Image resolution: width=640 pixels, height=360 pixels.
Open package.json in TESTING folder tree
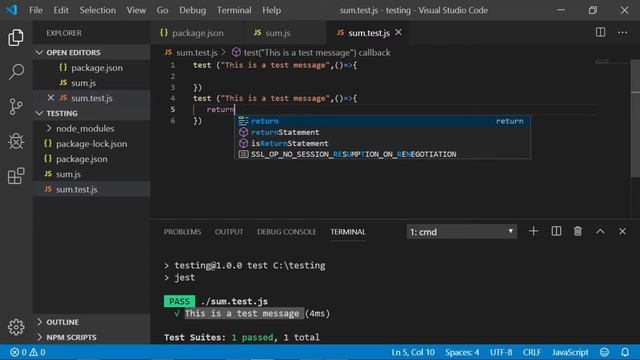click(92, 159)
